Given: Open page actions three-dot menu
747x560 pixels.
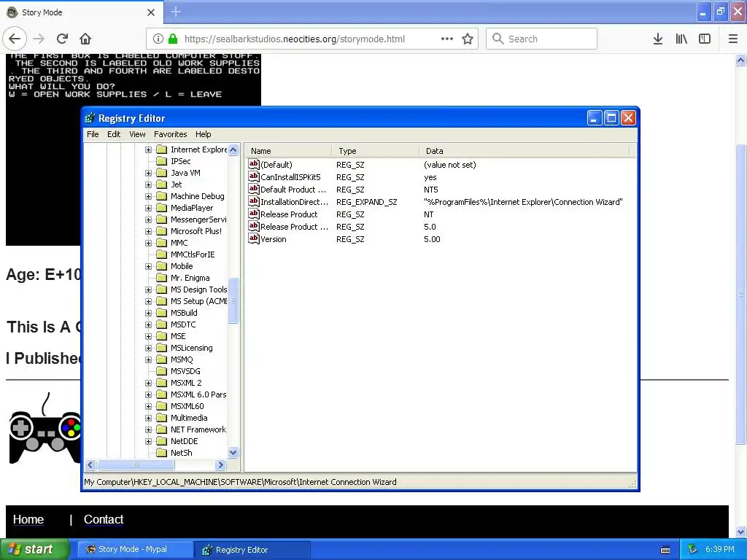Looking at the screenshot, I should tap(447, 39).
